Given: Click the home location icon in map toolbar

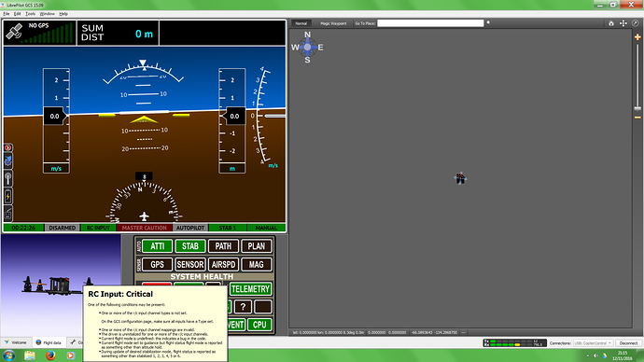Looking at the screenshot, I should [611, 23].
